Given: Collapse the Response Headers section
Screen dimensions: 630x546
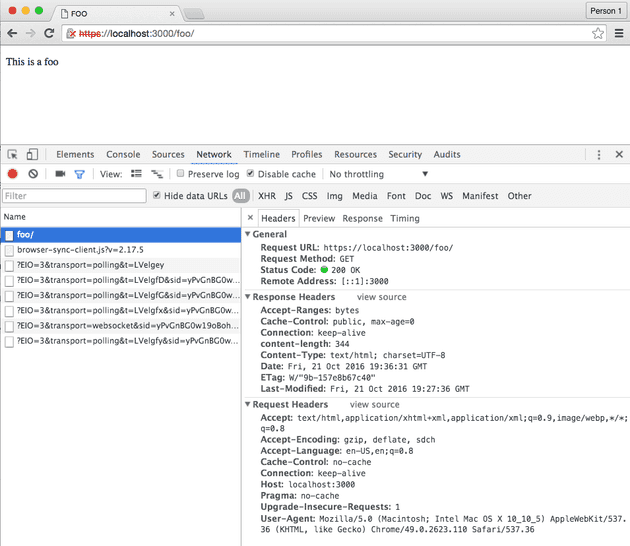Looking at the screenshot, I should point(248,297).
